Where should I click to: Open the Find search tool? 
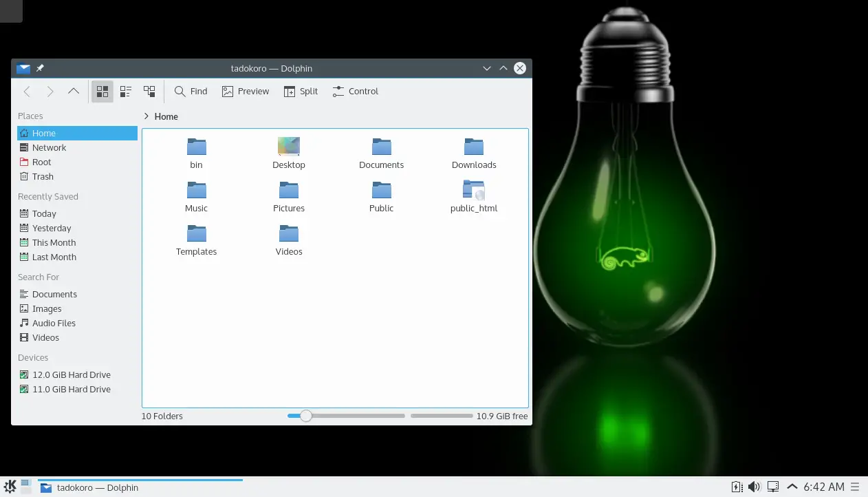click(x=191, y=91)
